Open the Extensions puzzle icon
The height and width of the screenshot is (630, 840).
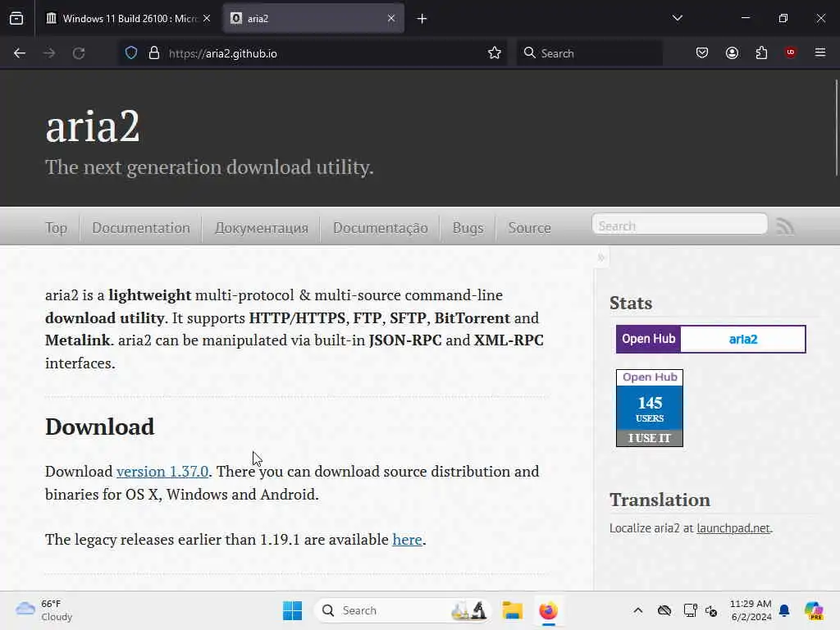click(x=761, y=53)
